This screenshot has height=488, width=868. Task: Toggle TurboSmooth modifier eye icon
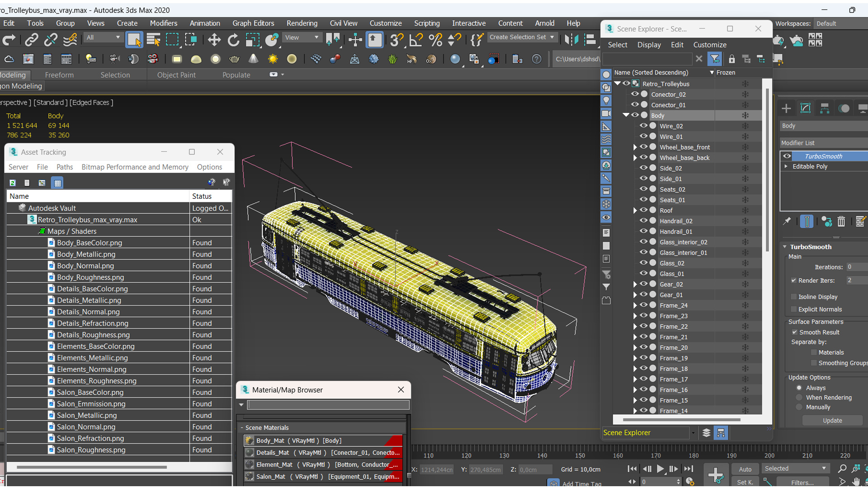coord(787,156)
